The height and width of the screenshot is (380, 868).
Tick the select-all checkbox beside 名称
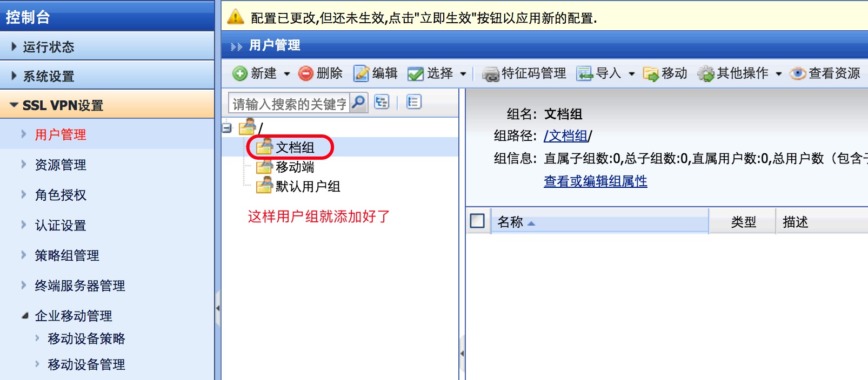[477, 221]
